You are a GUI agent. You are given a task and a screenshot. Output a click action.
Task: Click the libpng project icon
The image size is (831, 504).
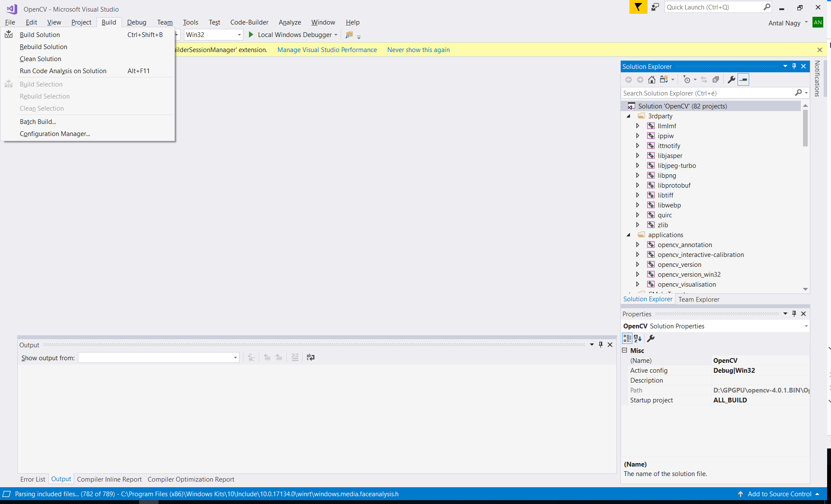651,175
